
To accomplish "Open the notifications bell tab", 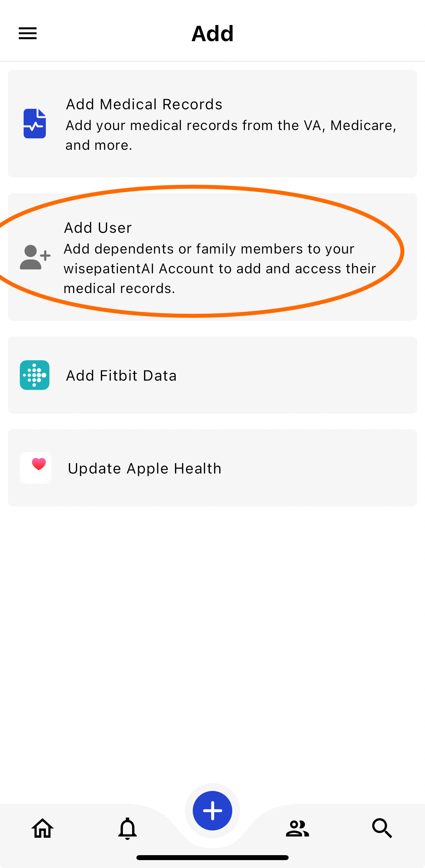I will coord(127,828).
